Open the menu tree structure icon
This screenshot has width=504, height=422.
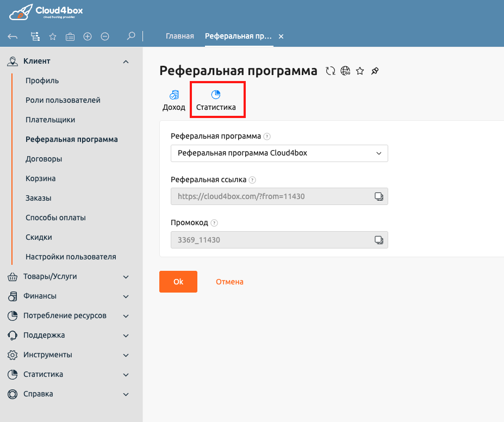35,36
